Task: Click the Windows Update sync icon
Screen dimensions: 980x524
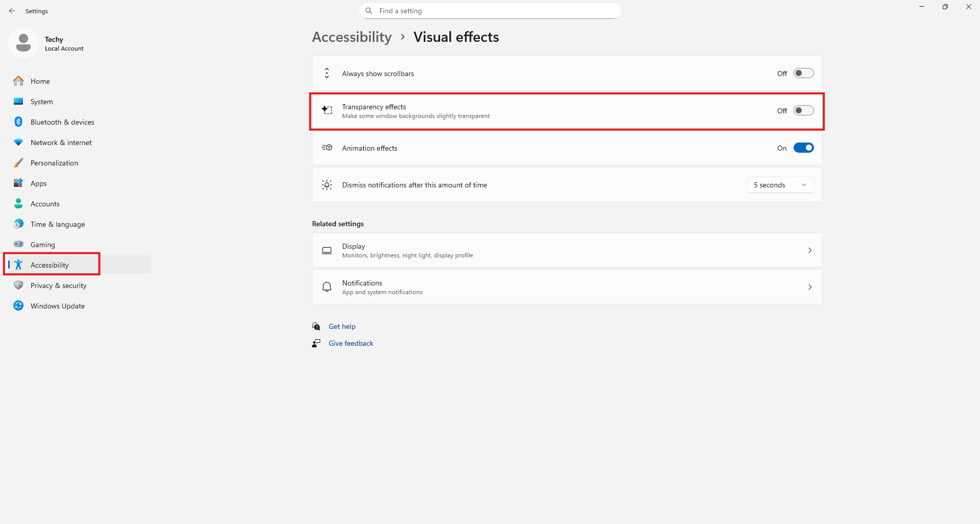Action: 18,306
